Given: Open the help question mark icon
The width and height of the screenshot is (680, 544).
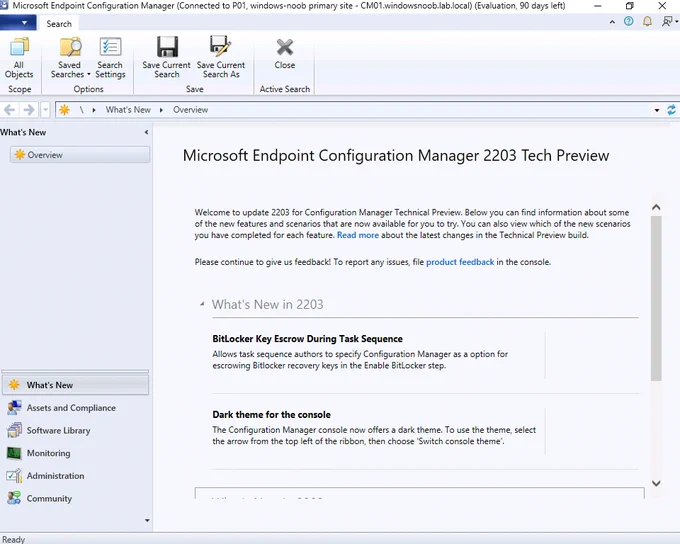Looking at the screenshot, I should coord(628,21).
